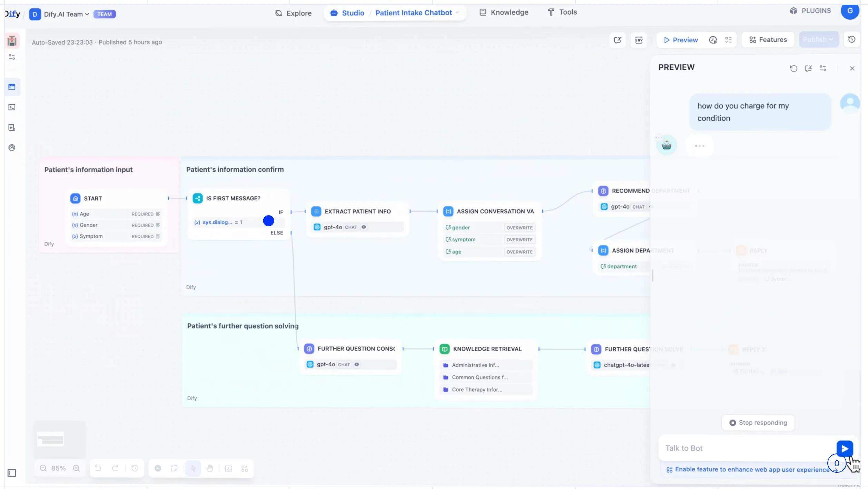
Task: Expand the Patient Intake Chatbot app dropdown
Action: [x=417, y=13]
